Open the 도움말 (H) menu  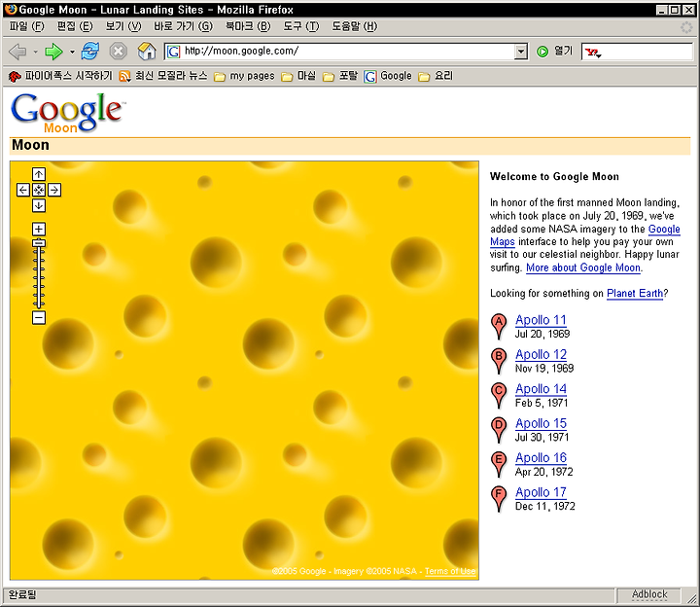pyautogui.click(x=355, y=26)
